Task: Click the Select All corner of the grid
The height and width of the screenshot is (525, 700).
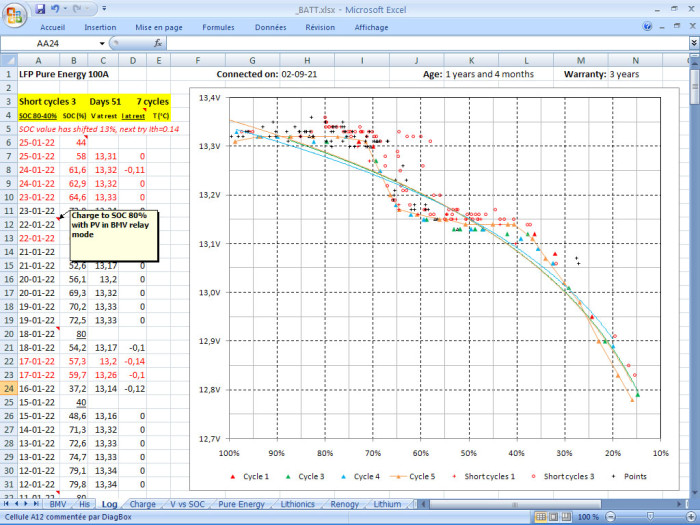Action: tap(9, 60)
